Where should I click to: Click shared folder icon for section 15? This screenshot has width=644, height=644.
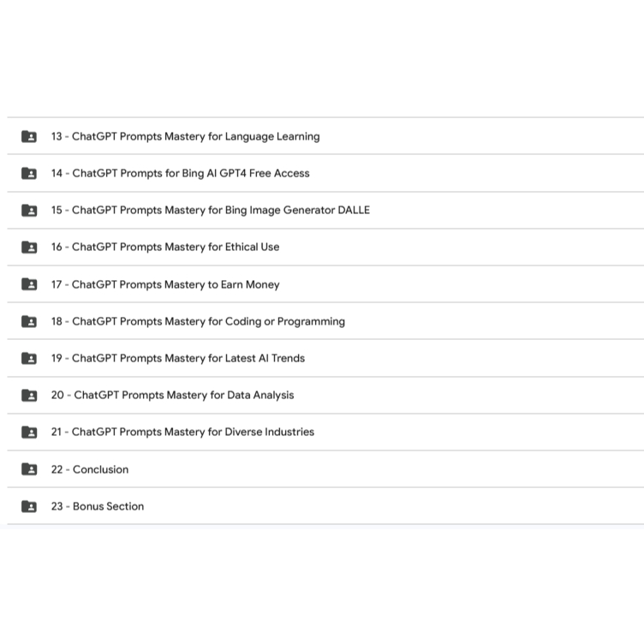coord(29,210)
